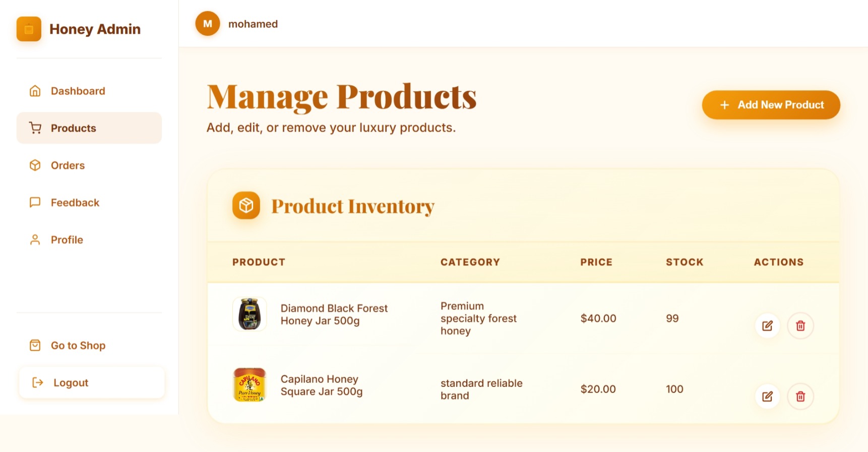868x452 pixels.
Task: Navigate to Orders section
Action: (x=68, y=165)
